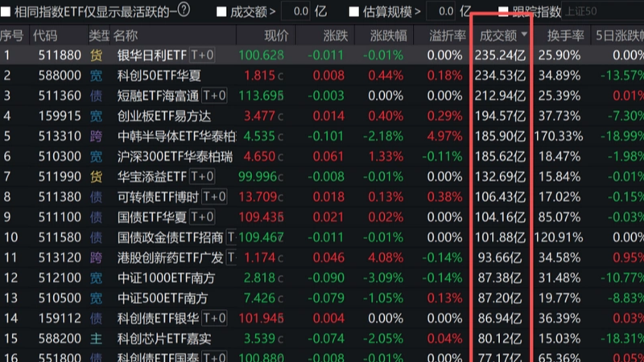This screenshot has width=644, height=362.
Task: Click the 成交额 threshold input field
Action: coord(295,11)
